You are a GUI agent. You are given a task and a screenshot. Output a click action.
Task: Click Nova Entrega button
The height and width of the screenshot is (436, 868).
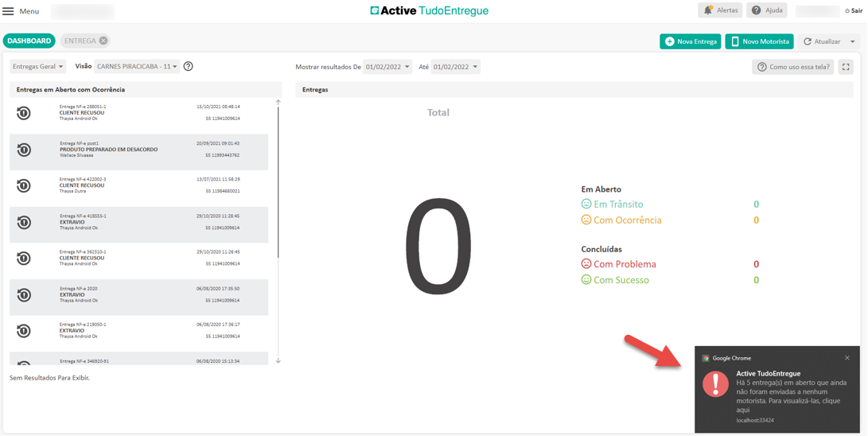coord(690,41)
